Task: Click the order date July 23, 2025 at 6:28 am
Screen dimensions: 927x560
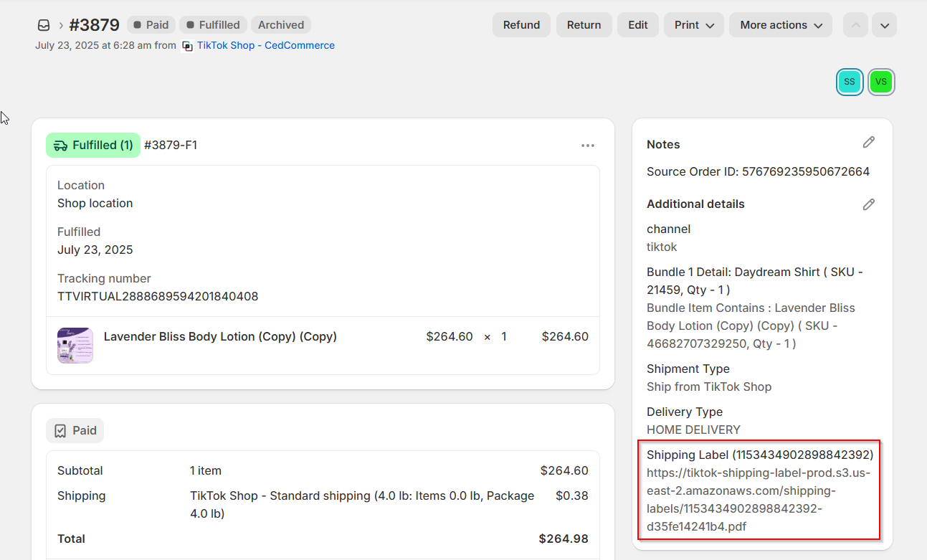Action: [x=93, y=45]
